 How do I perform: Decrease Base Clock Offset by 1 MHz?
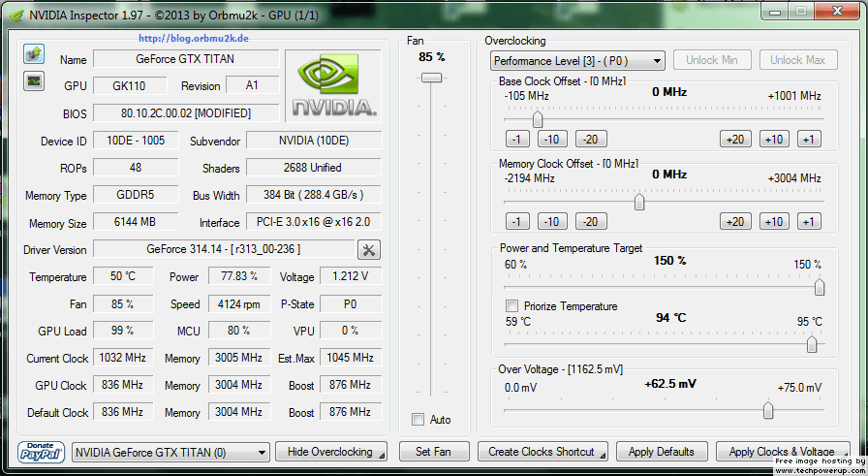(x=517, y=139)
